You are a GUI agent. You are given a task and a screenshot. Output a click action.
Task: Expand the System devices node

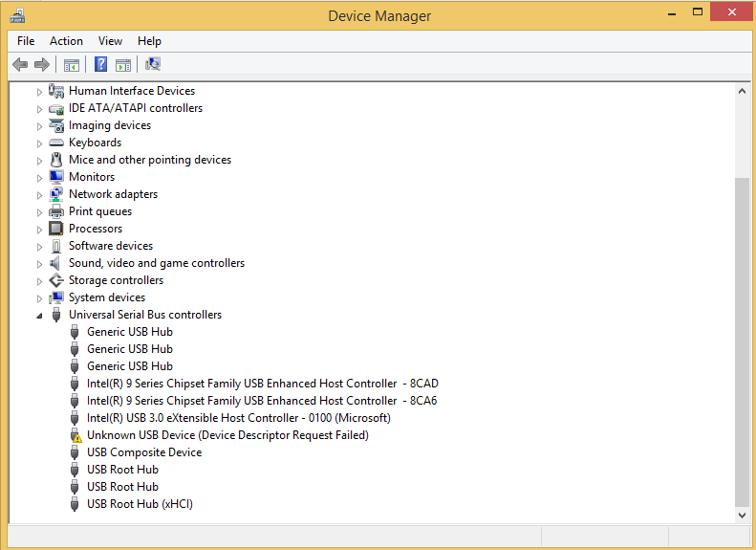pyautogui.click(x=39, y=298)
